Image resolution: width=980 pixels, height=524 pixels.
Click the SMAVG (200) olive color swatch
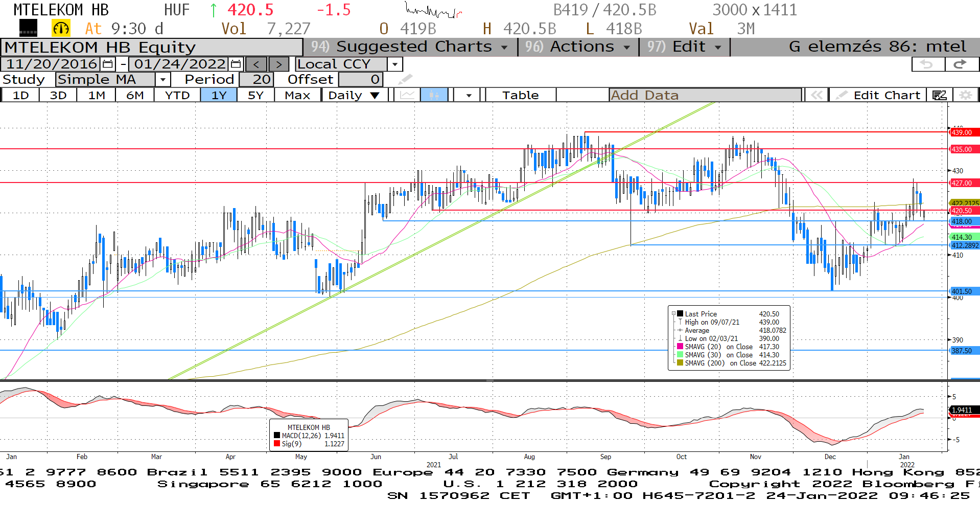tap(680, 363)
